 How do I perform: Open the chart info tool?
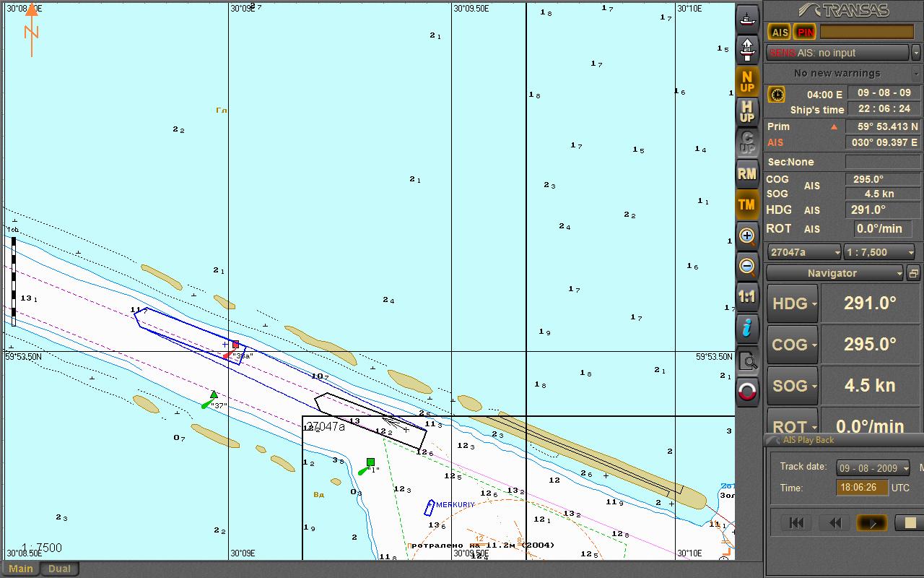[747, 328]
